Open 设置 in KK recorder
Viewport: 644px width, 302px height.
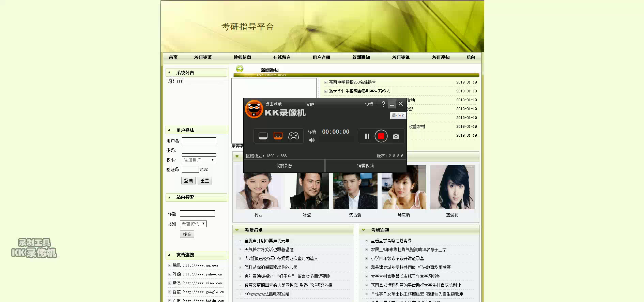(x=369, y=104)
